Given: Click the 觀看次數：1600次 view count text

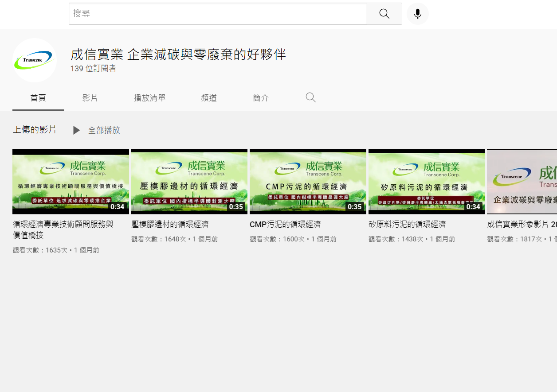Looking at the screenshot, I should (x=277, y=239).
